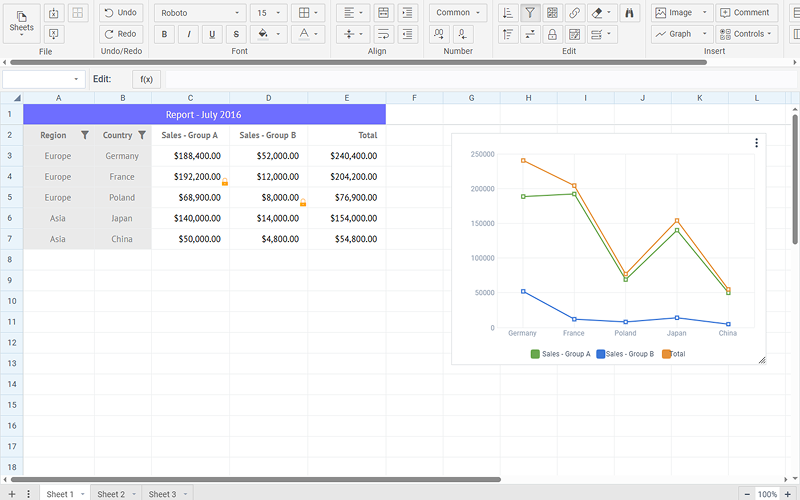Open the background fill color picker
Screen dimensions: 800x500
(x=268, y=34)
